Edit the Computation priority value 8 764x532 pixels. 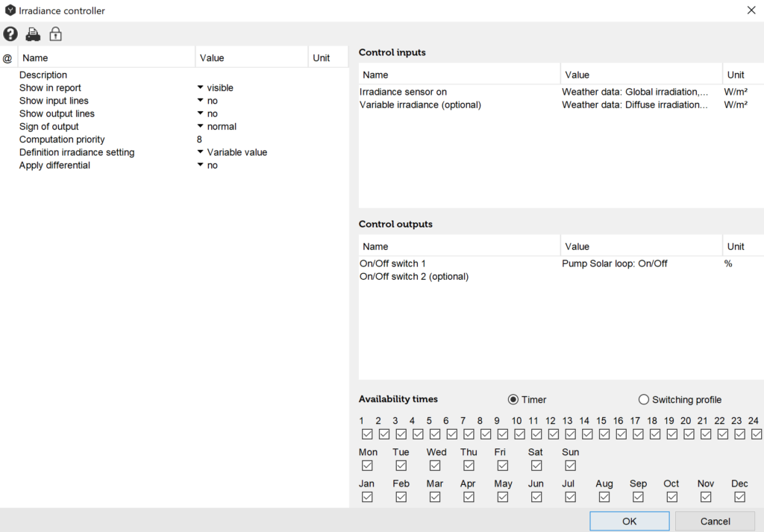pos(199,140)
